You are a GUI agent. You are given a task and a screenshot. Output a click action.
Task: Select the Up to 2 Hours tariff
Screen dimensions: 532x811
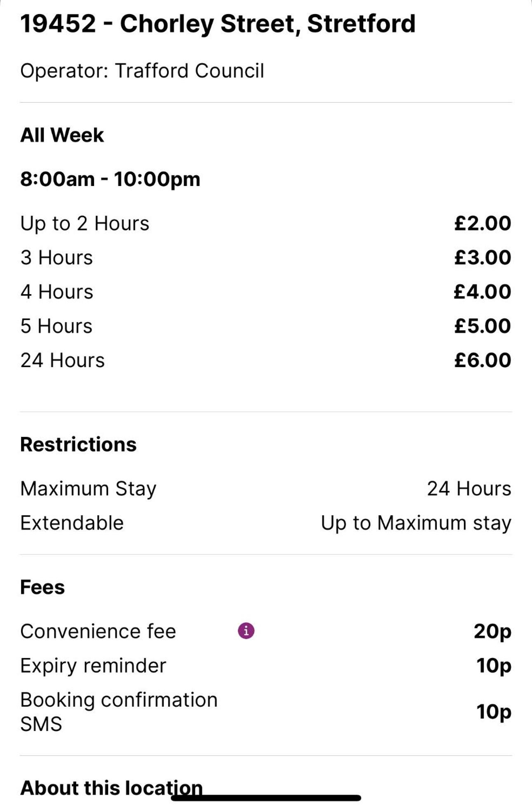pyautogui.click(x=266, y=223)
